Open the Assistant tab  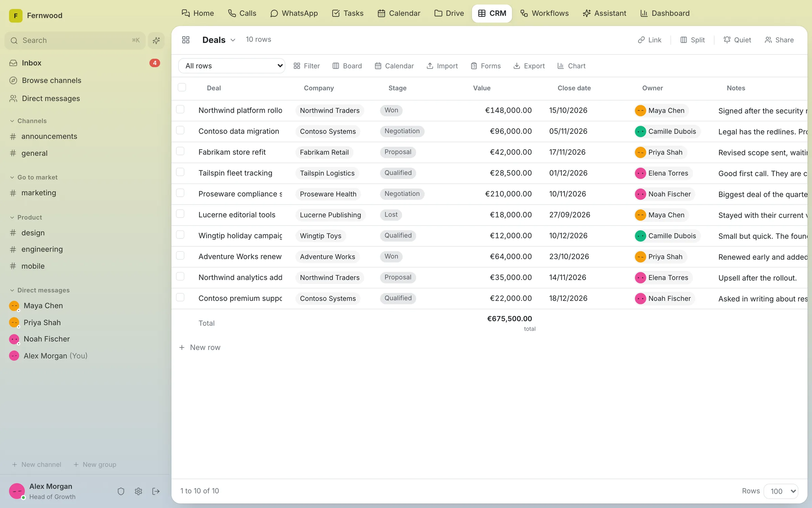pyautogui.click(x=605, y=14)
